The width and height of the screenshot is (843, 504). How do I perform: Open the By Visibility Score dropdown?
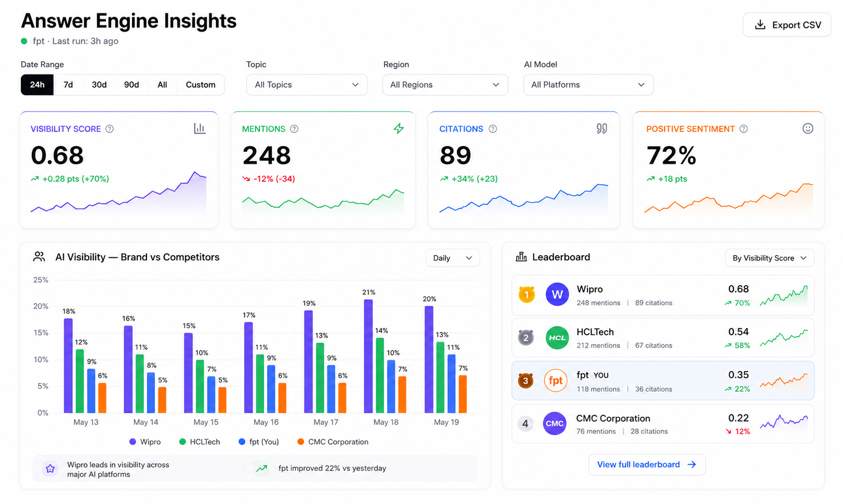pyautogui.click(x=769, y=258)
